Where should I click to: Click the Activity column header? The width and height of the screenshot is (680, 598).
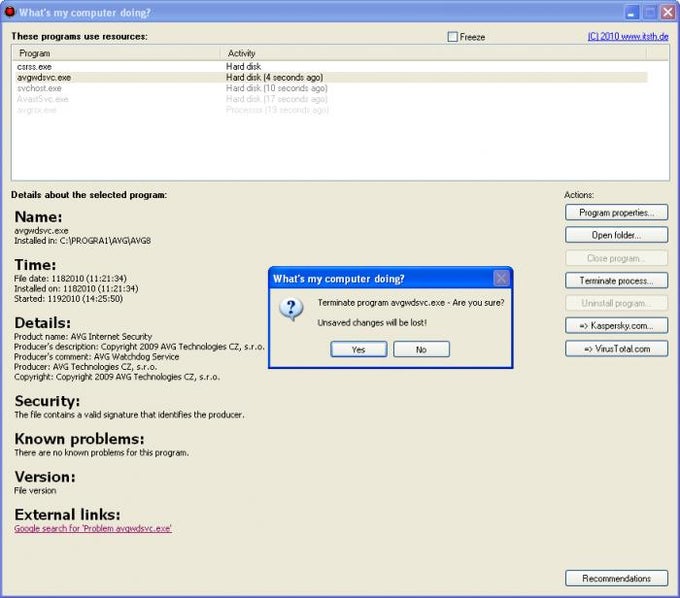[x=433, y=53]
